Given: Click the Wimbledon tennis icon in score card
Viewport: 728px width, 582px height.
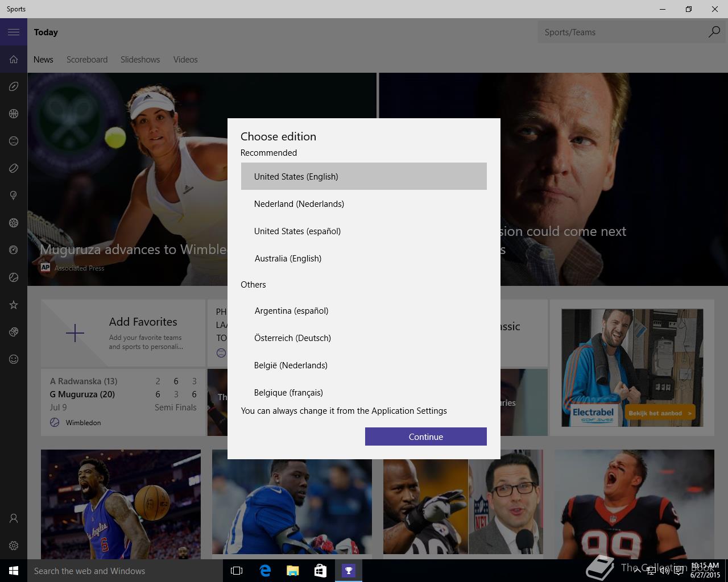Looking at the screenshot, I should (55, 422).
